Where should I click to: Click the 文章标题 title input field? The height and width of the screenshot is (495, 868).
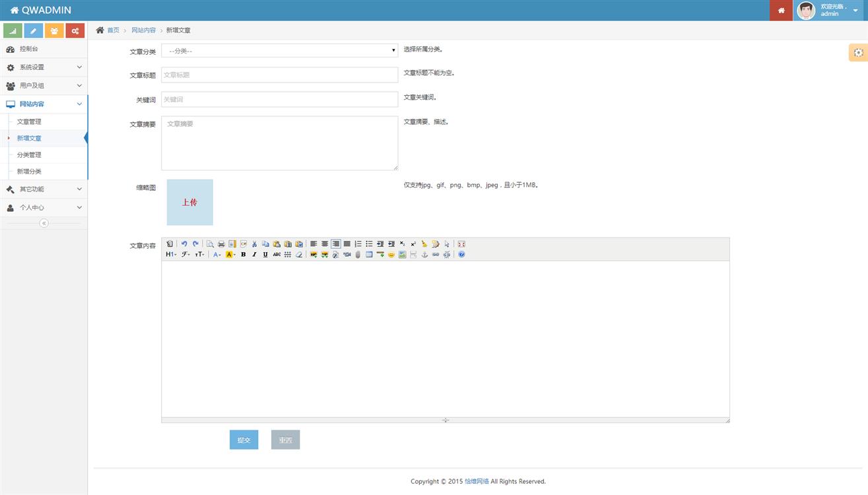coord(279,75)
